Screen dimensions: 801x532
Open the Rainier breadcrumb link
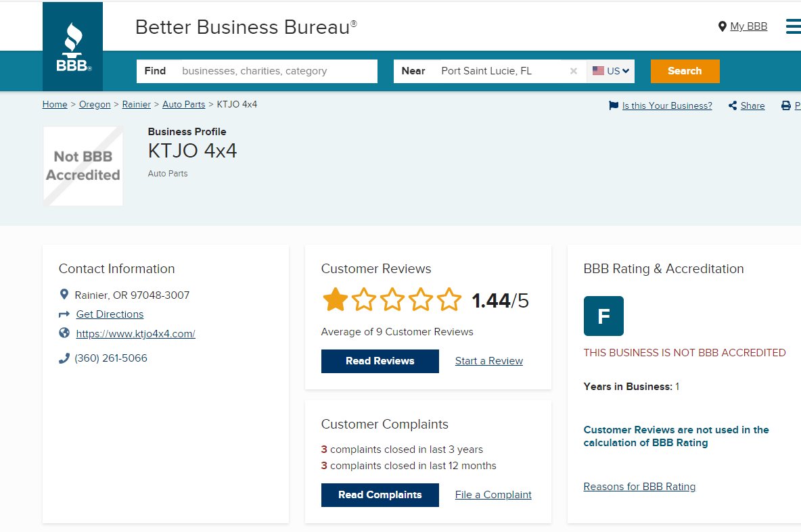(137, 104)
